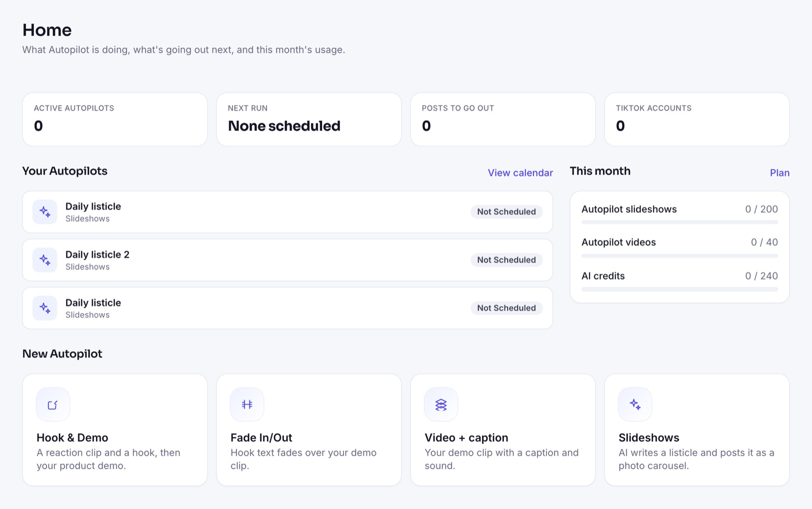Open the TikTok Accounts stat card

(x=697, y=119)
